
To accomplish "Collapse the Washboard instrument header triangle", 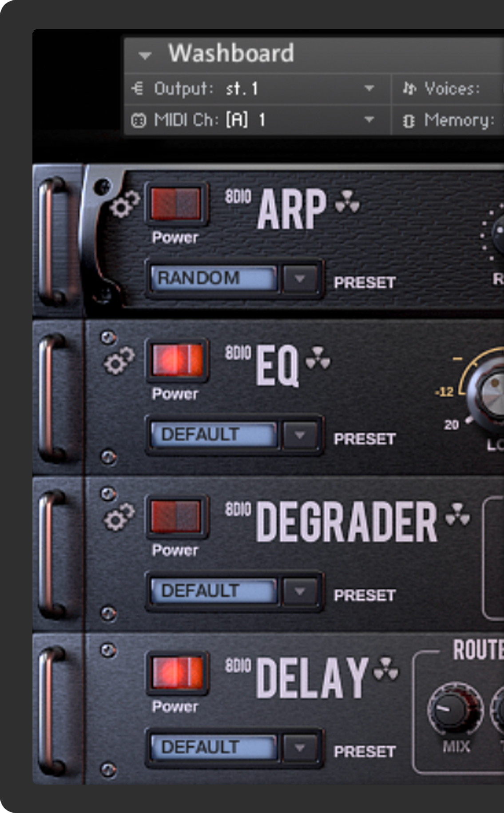I will coord(145,56).
